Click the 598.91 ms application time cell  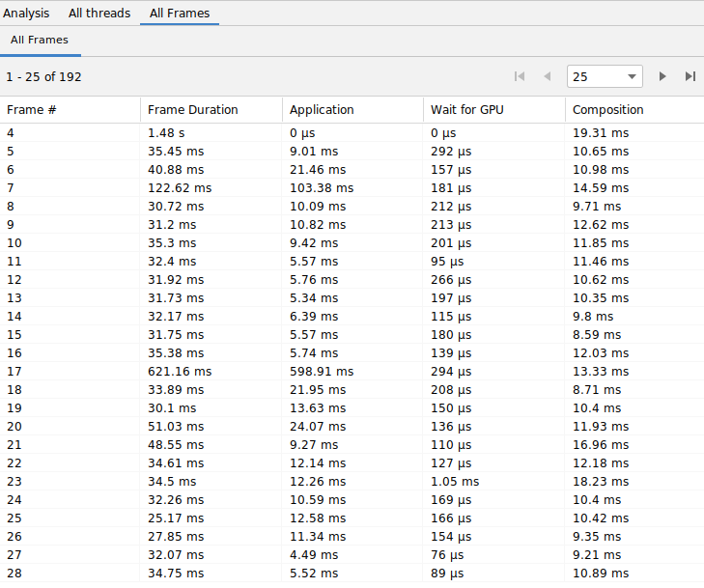pyautogui.click(x=322, y=371)
